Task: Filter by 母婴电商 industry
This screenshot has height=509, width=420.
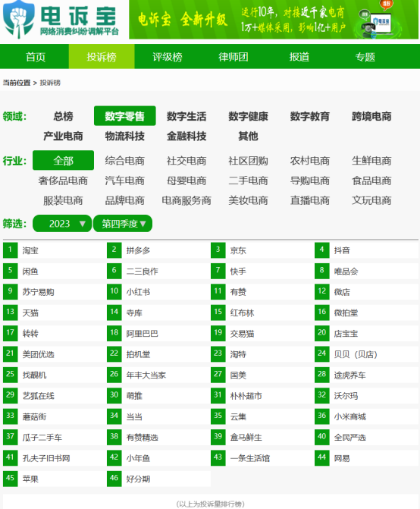Action: [186, 181]
